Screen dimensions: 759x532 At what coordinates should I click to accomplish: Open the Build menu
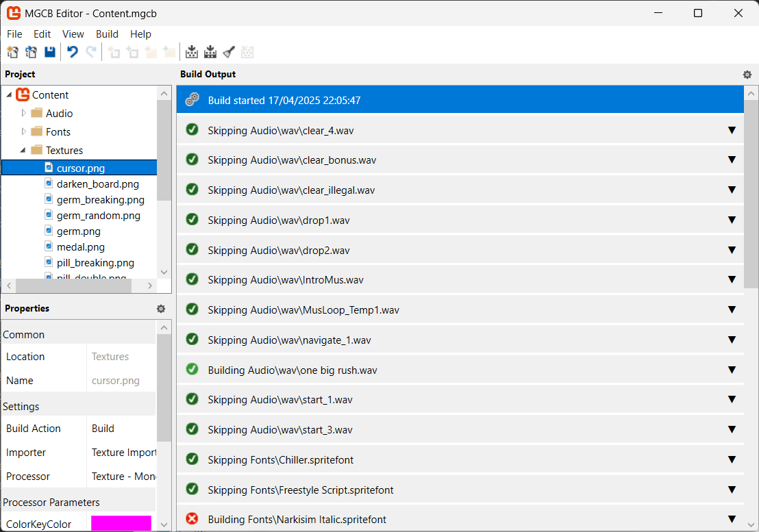107,34
